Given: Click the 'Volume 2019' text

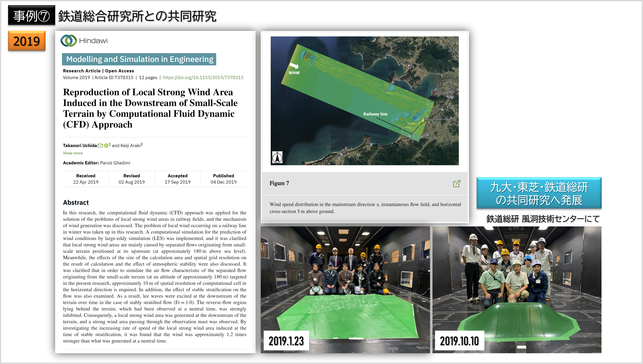Looking at the screenshot, I should click(76, 78).
